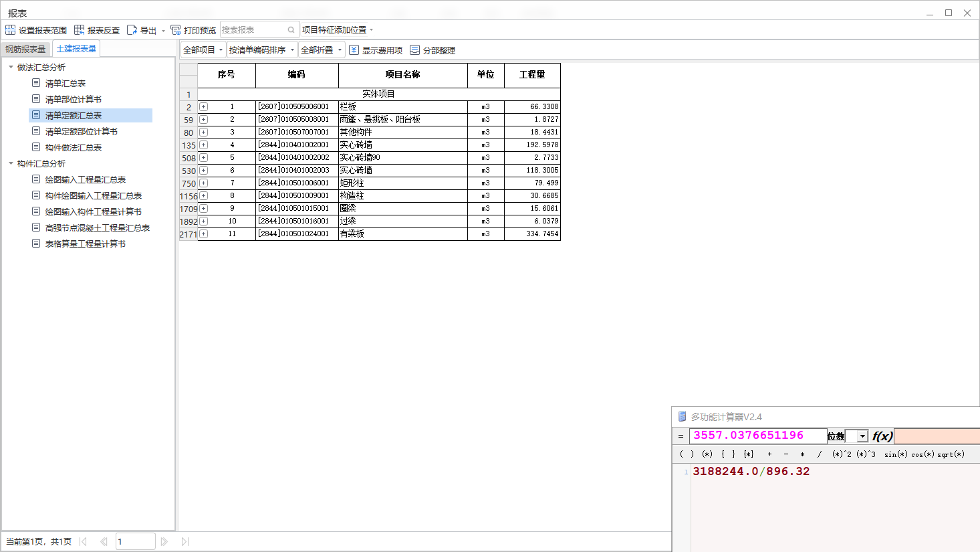Go to first page arrow
This screenshot has height=552, width=980.
(x=83, y=542)
